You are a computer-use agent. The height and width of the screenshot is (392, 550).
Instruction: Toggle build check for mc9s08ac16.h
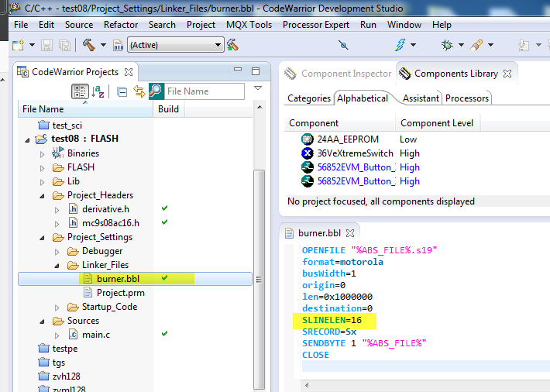(164, 222)
